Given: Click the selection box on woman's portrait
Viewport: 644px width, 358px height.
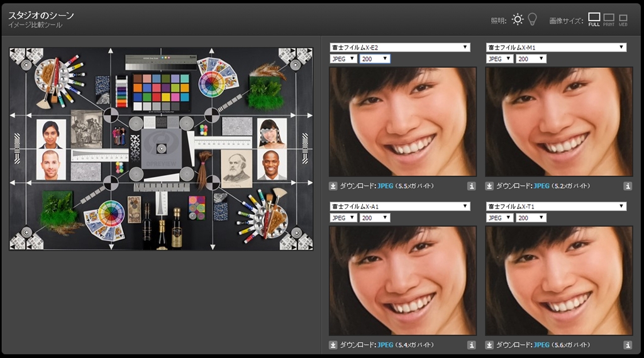Looking at the screenshot, I should [x=270, y=136].
